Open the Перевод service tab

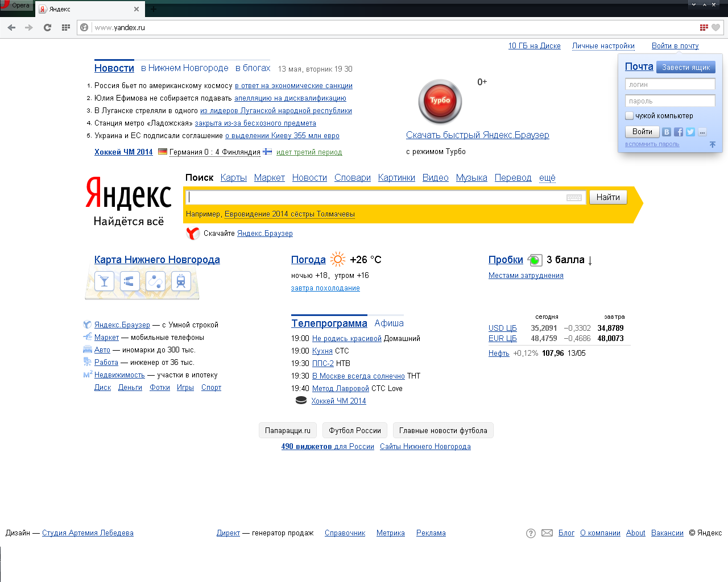513,177
